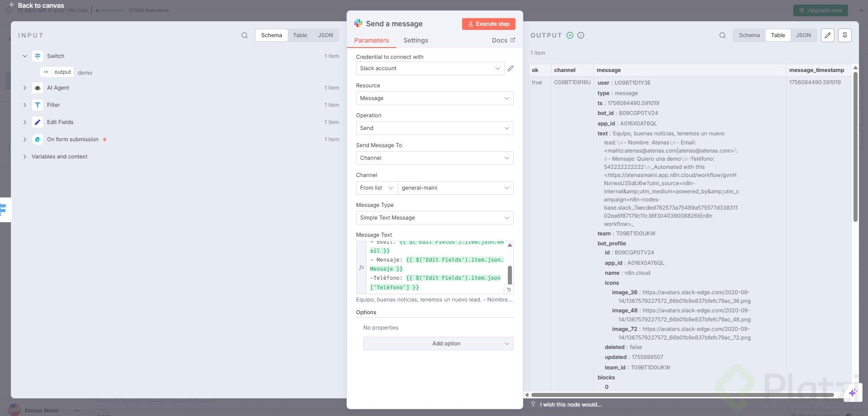This screenshot has width=868, height=416.
Task: Expand the On form submission node
Action: pyautogui.click(x=25, y=139)
